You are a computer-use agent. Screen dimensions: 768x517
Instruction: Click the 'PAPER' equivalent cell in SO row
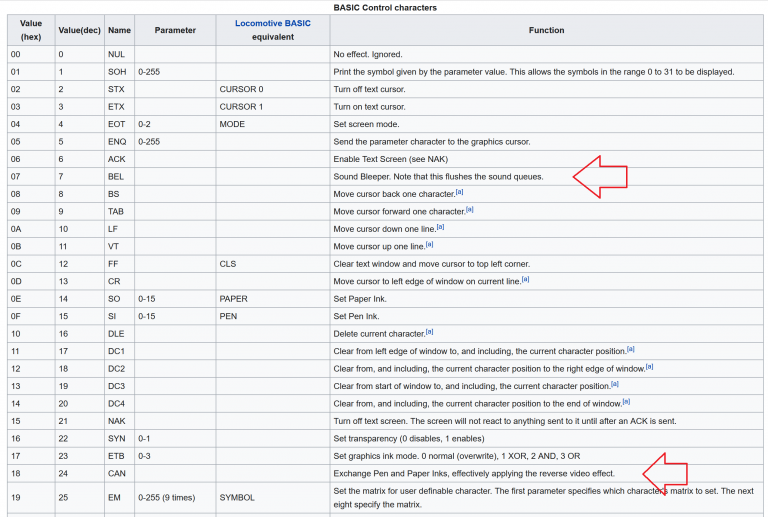[233, 298]
